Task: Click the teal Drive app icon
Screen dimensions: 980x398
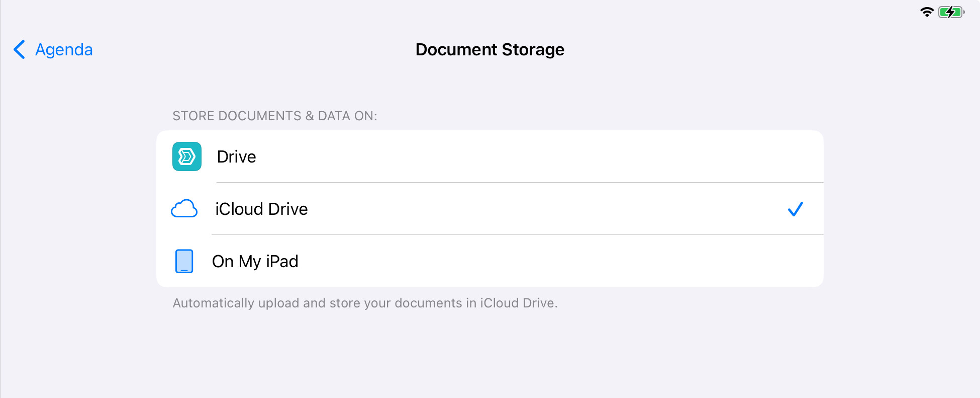Action: (187, 156)
